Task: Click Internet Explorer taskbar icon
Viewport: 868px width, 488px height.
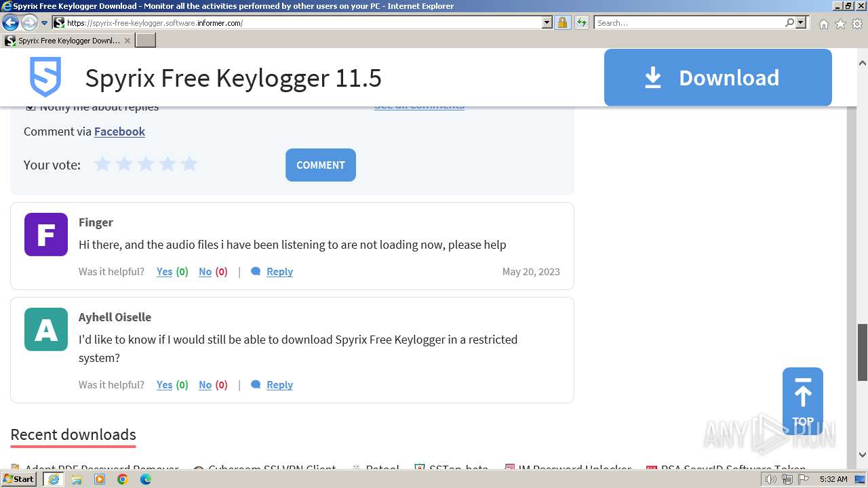Action: click(x=54, y=479)
